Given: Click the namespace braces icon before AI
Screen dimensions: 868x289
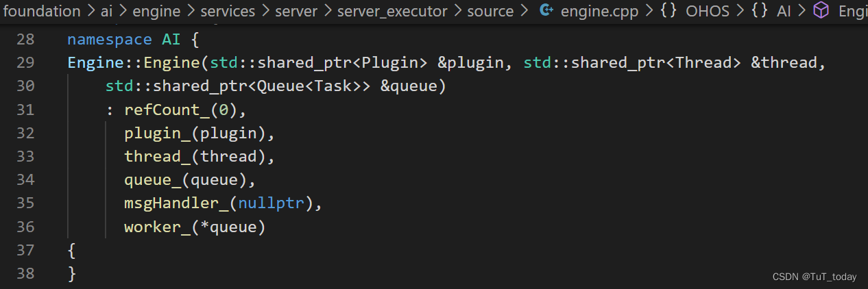Looking at the screenshot, I should pos(759,11).
